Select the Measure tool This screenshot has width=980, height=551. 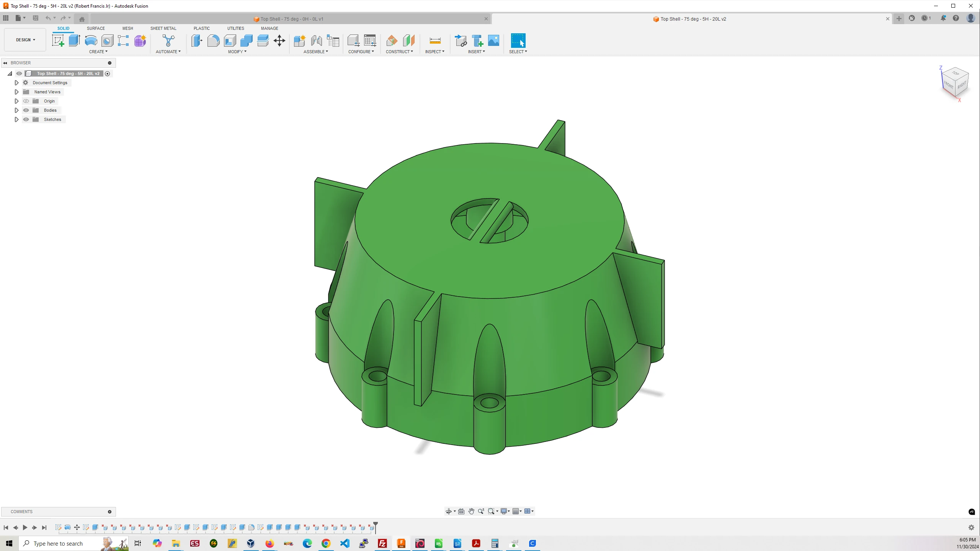point(435,41)
